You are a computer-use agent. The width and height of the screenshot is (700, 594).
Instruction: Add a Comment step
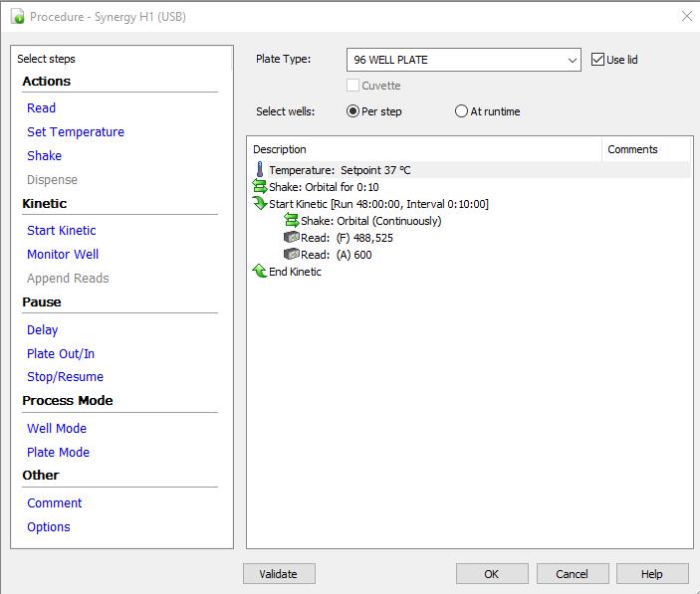tap(54, 503)
